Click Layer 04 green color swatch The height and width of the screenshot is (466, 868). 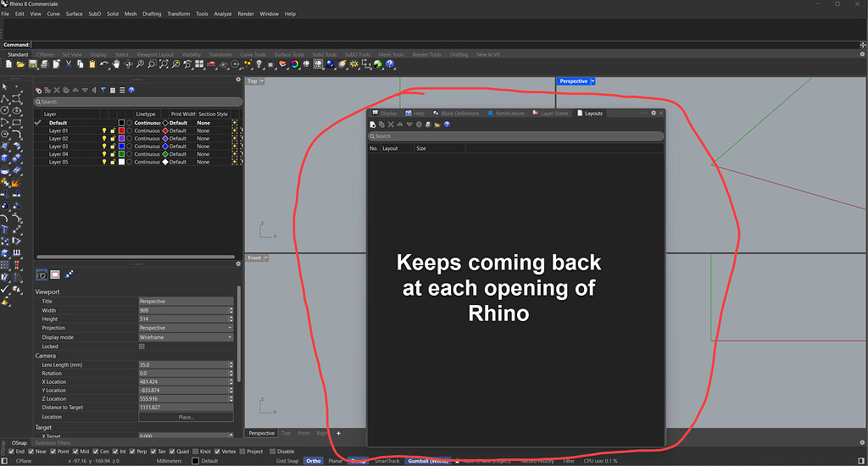(122, 154)
